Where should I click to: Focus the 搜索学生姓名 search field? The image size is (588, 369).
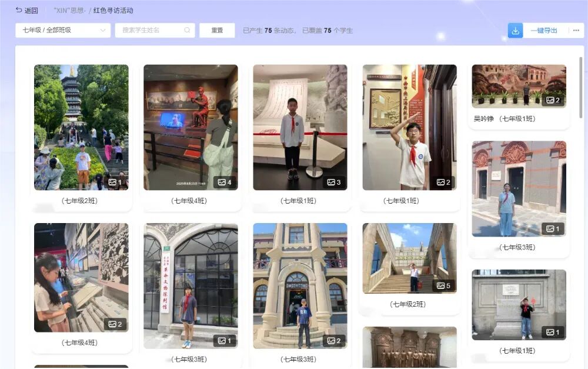coord(155,30)
